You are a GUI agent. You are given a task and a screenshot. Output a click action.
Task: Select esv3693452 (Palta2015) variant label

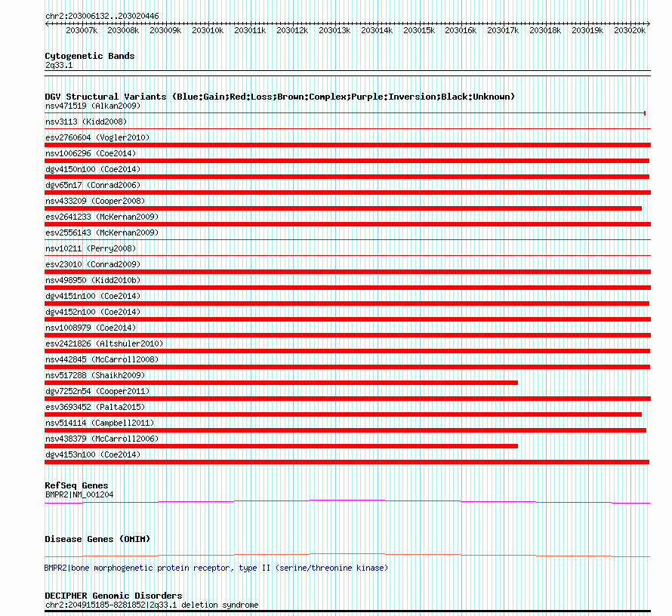tap(95, 407)
